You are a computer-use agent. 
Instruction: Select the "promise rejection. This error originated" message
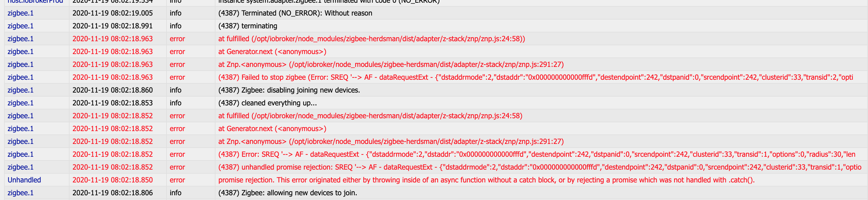pyautogui.click(x=486, y=180)
